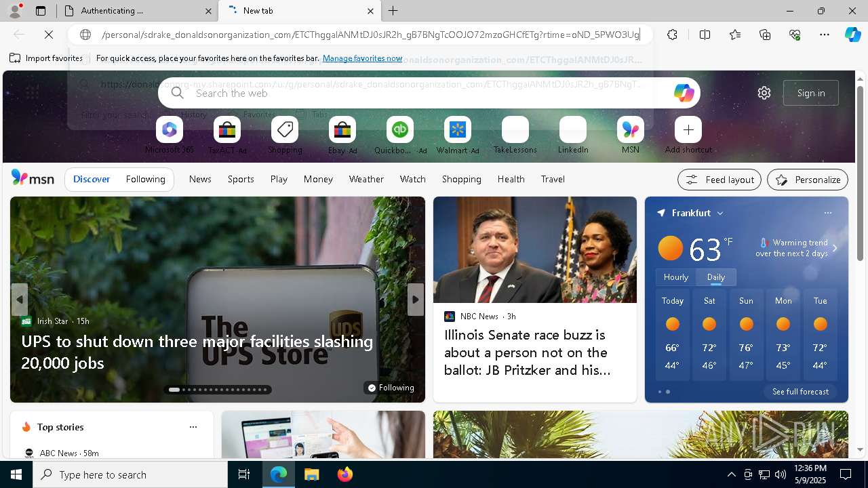Open weather card more options

click(x=828, y=213)
